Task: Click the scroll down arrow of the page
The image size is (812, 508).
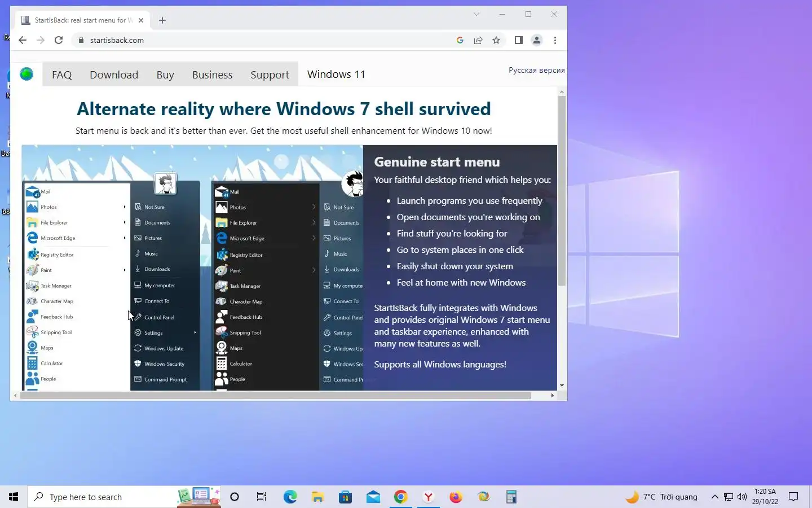Action: [x=562, y=386]
